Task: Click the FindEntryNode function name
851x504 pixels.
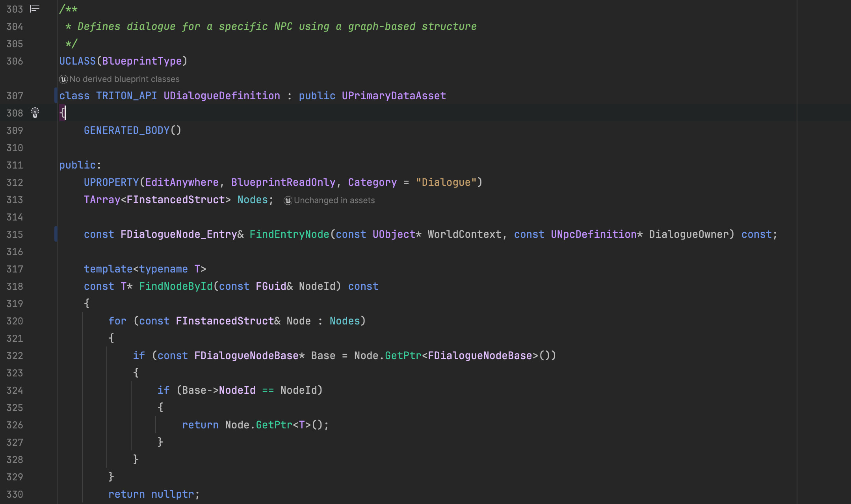Action: tap(289, 234)
